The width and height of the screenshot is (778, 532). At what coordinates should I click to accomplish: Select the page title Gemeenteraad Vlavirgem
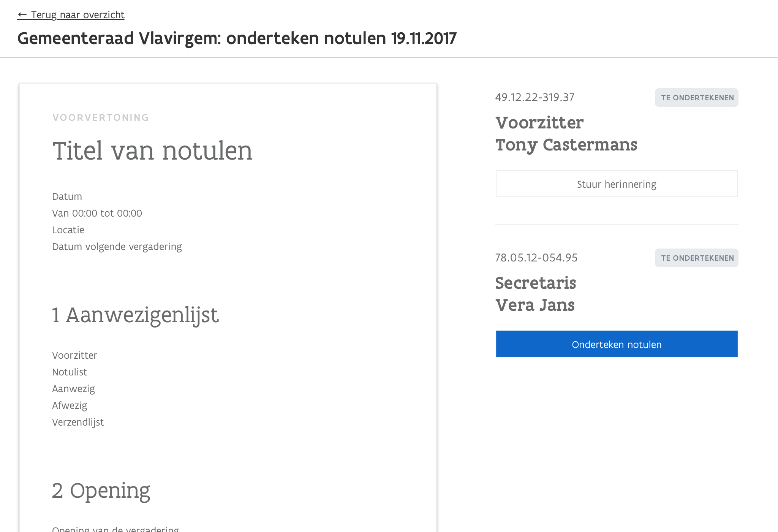click(237, 38)
